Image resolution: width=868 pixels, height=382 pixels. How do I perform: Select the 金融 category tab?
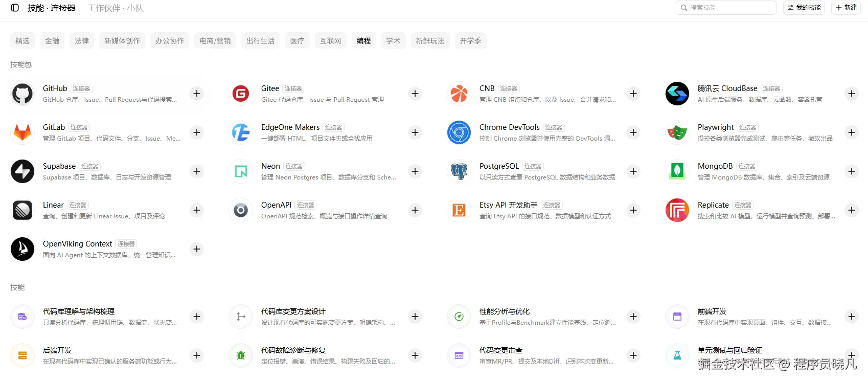coord(52,41)
